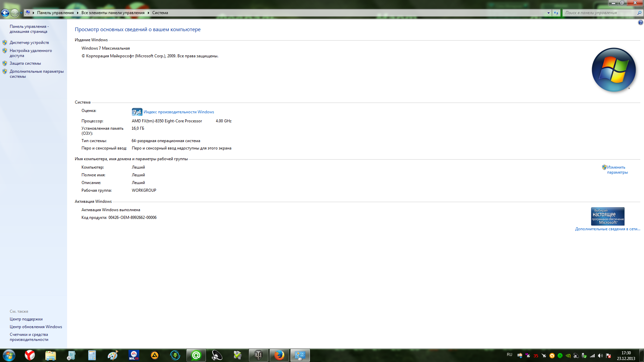Screen dimensions: 644x362
Task: Launch NHL 09 from taskbar
Action: coord(133,355)
